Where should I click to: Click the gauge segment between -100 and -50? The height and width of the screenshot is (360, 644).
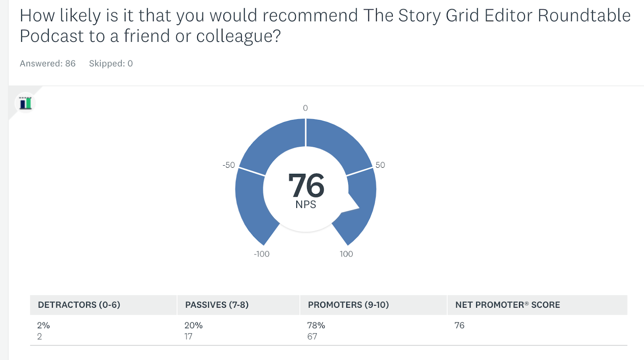254,205
